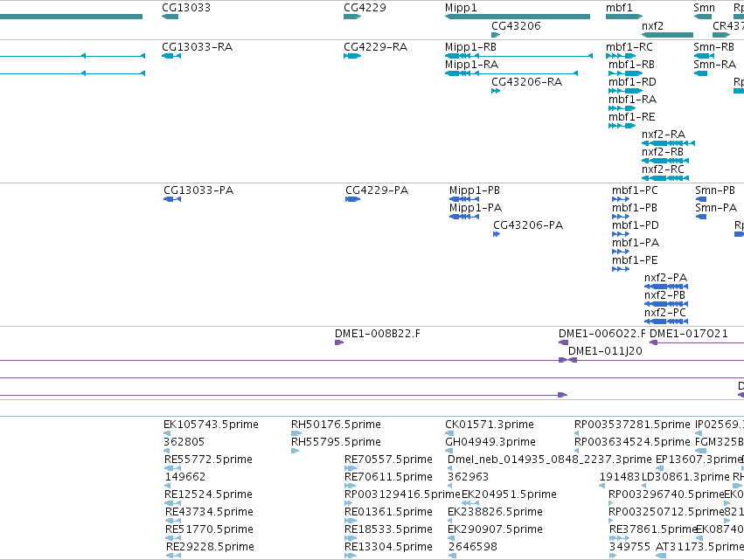Click the EK290907.5prime label
The width and height of the screenshot is (744, 560).
click(496, 529)
